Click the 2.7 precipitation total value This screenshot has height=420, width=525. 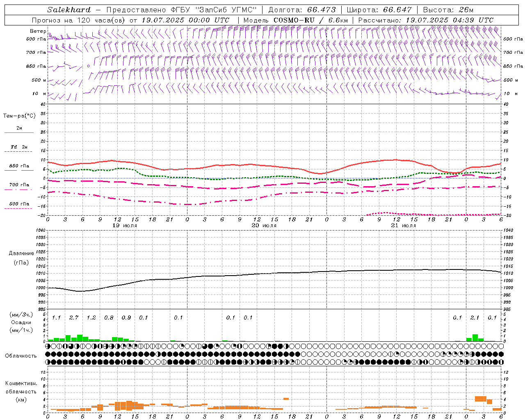[x=74, y=317]
